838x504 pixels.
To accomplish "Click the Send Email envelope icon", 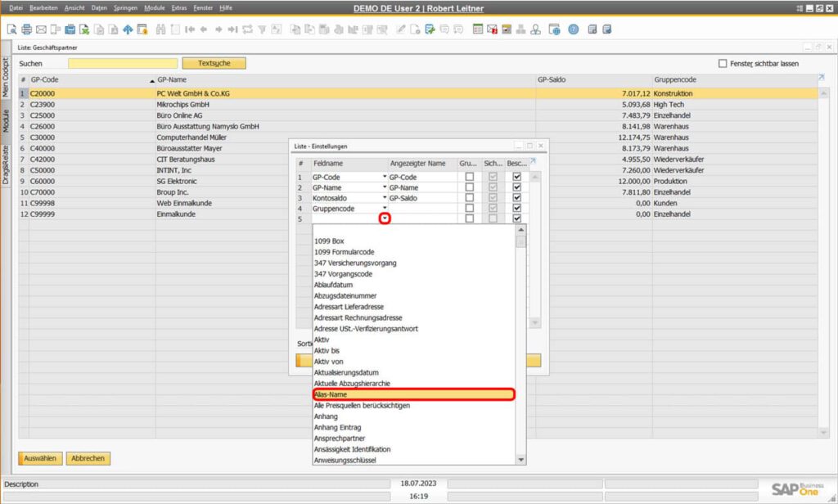I will [x=41, y=29].
